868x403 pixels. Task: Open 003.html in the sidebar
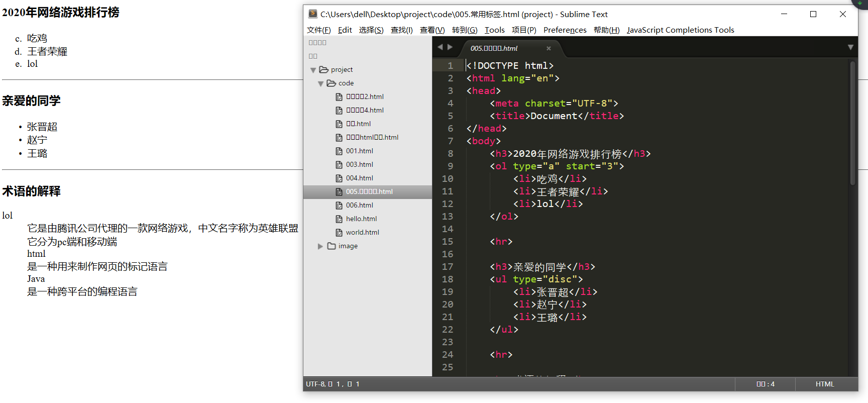tap(360, 164)
